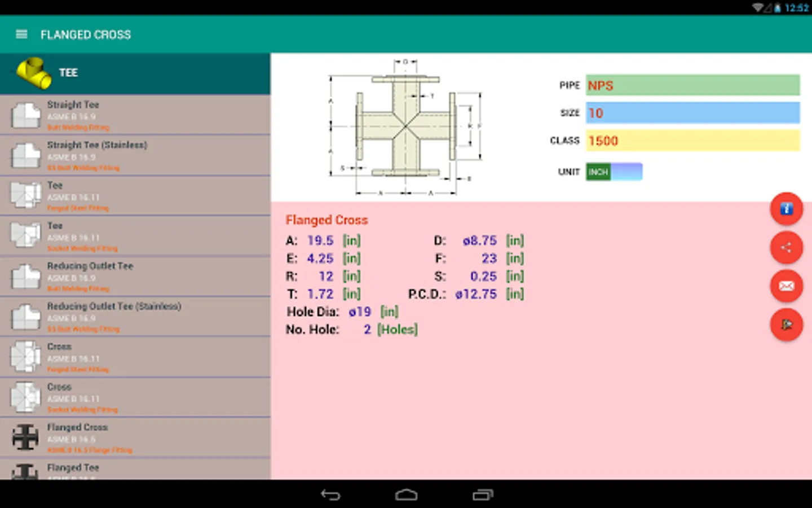Image resolution: width=812 pixels, height=508 pixels.
Task: Select Reducing Outlet Tee (Stainless) item
Action: (x=135, y=317)
